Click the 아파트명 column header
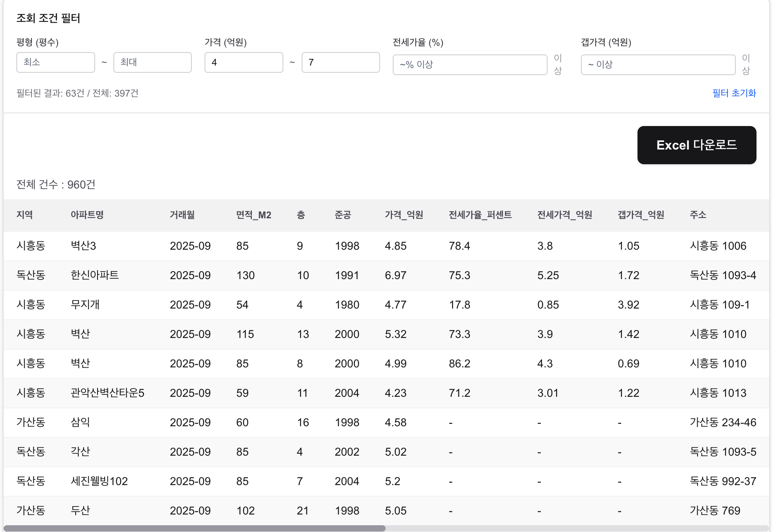 pyautogui.click(x=87, y=215)
